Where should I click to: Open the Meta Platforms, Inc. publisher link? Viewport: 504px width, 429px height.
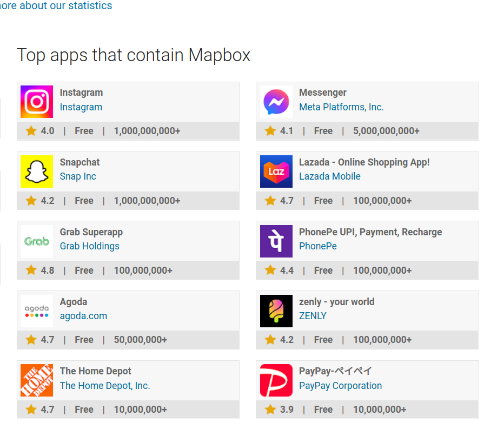[341, 107]
